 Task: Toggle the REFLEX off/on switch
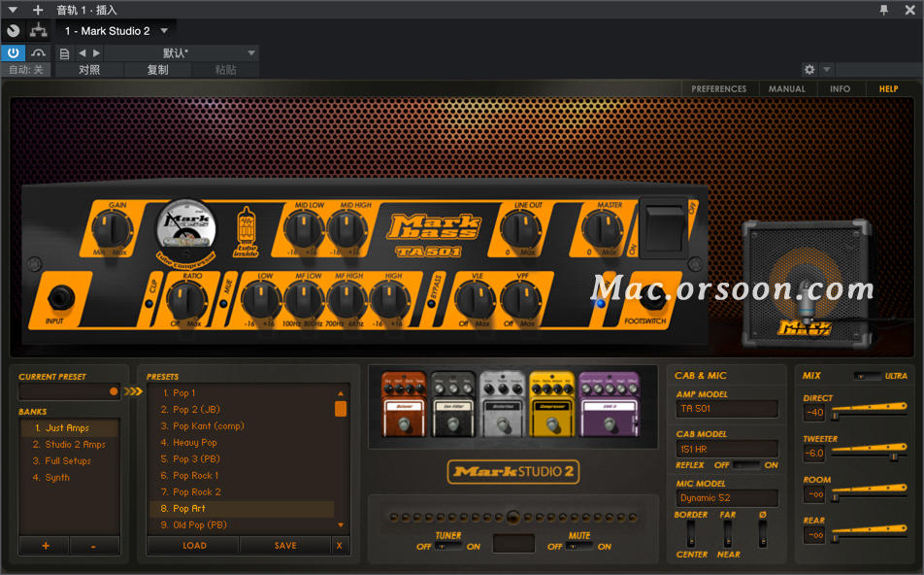[x=746, y=465]
